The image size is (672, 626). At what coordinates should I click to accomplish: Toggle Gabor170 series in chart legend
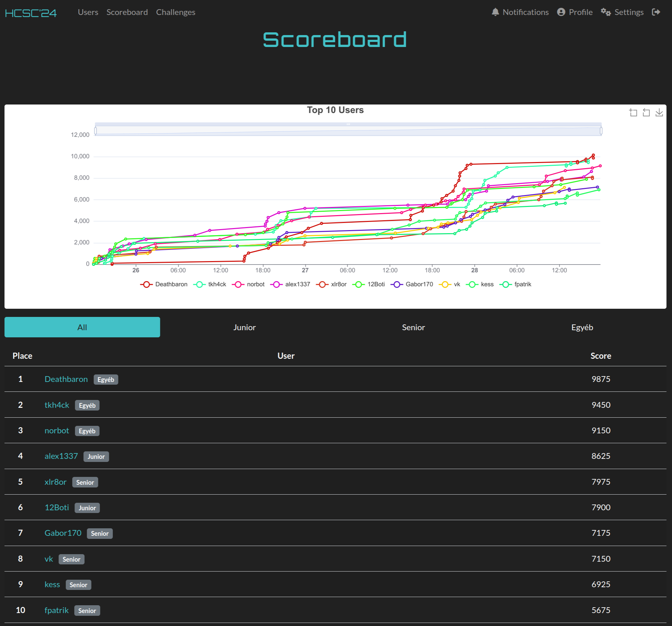pos(412,284)
